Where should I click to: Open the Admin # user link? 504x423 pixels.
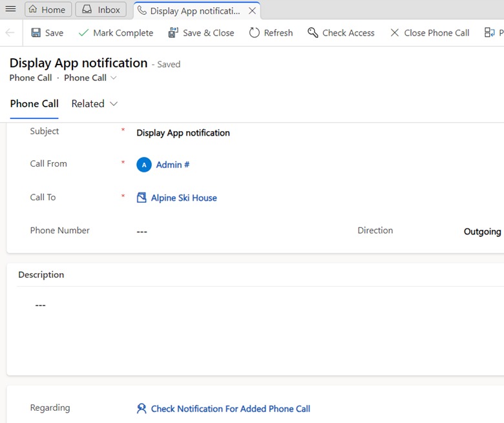(173, 165)
